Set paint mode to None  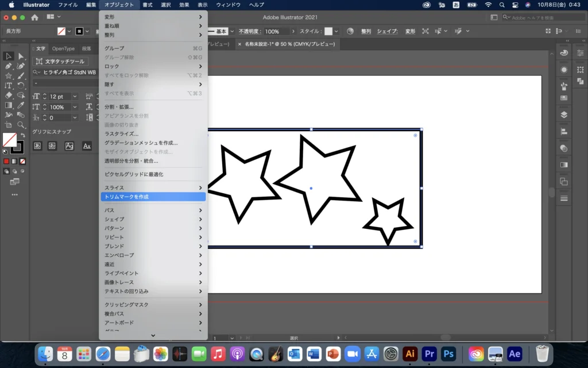click(x=23, y=162)
